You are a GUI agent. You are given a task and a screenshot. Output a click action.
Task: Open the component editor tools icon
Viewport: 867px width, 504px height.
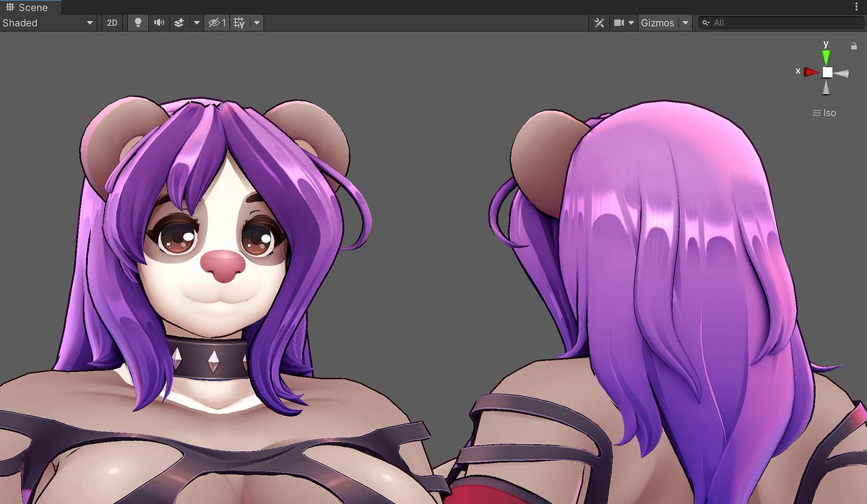(x=599, y=23)
